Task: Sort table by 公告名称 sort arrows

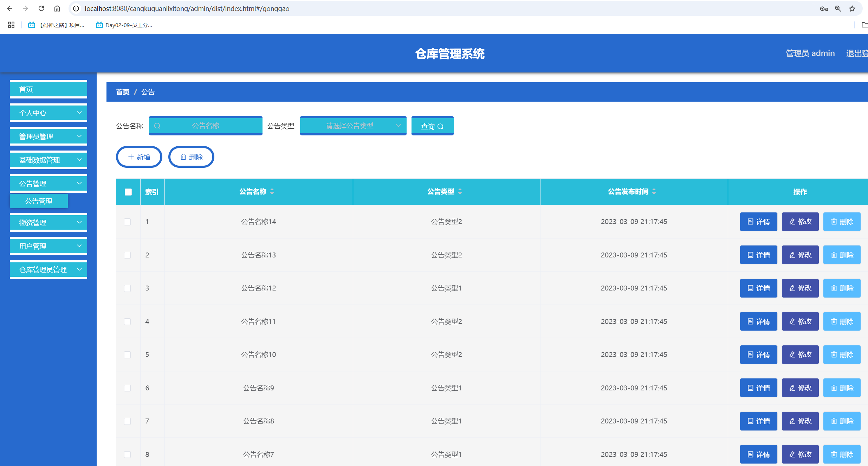Action: click(x=272, y=192)
